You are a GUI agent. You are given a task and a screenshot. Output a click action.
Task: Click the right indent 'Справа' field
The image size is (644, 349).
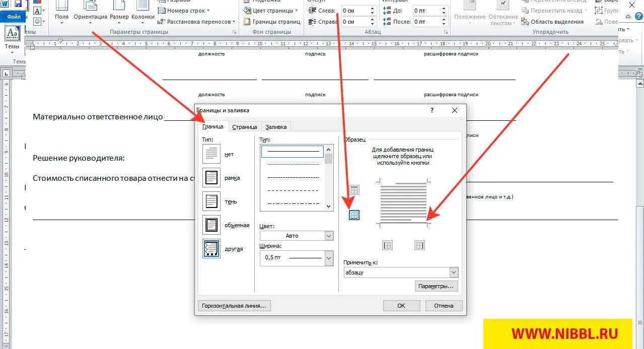coord(359,22)
